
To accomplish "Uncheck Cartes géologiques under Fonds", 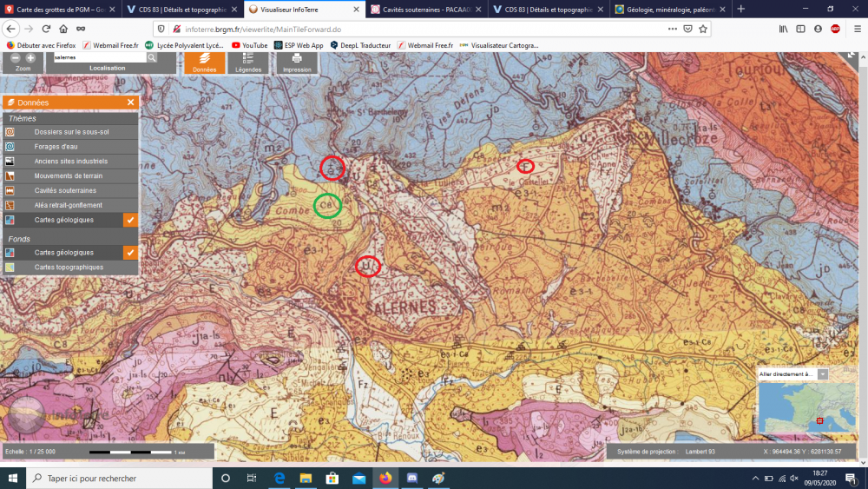I will pyautogui.click(x=130, y=253).
